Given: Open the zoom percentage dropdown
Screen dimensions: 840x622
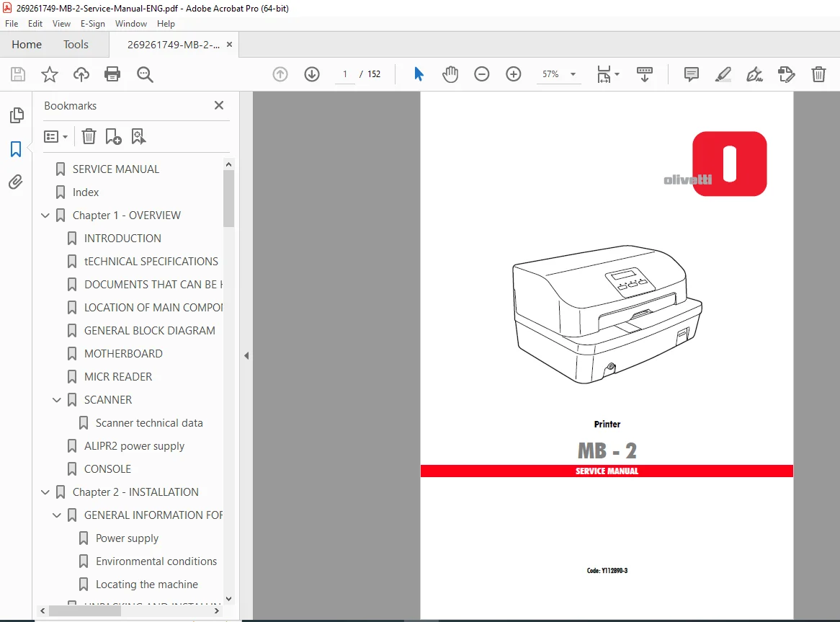Looking at the screenshot, I should point(573,74).
